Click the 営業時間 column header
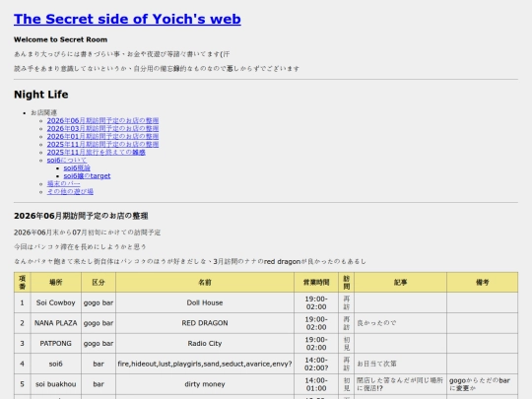 316,283
